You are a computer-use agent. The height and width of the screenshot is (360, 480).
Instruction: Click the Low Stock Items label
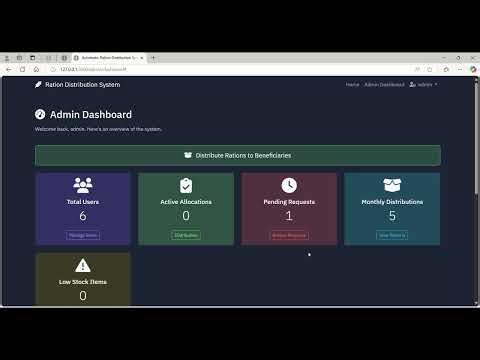83,282
